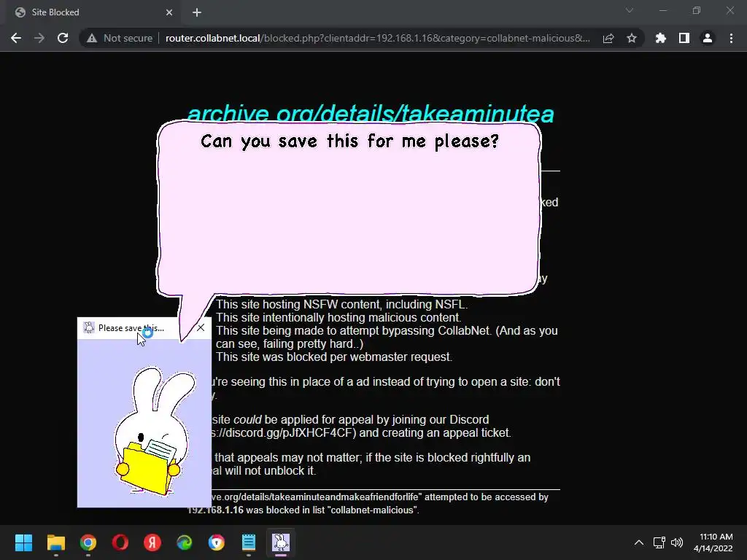Click text "This site intentionally hosting malicious content"
This screenshot has width=747, height=560.
(338, 318)
